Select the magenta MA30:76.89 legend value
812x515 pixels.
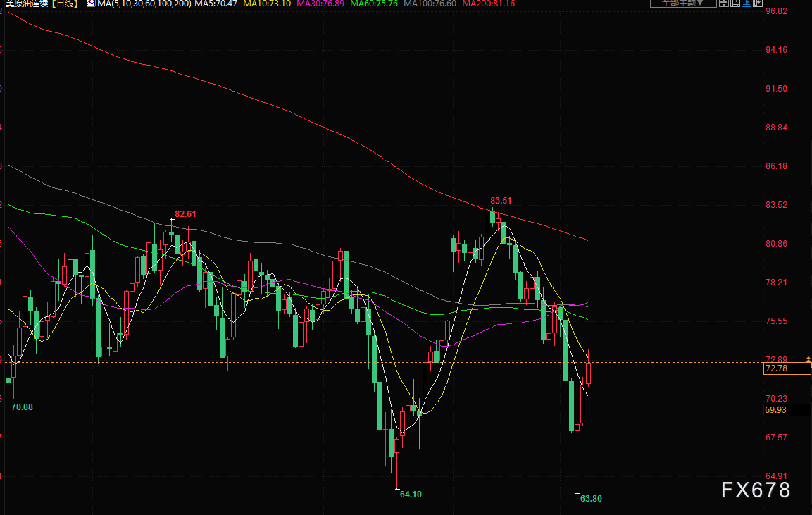(320, 3)
